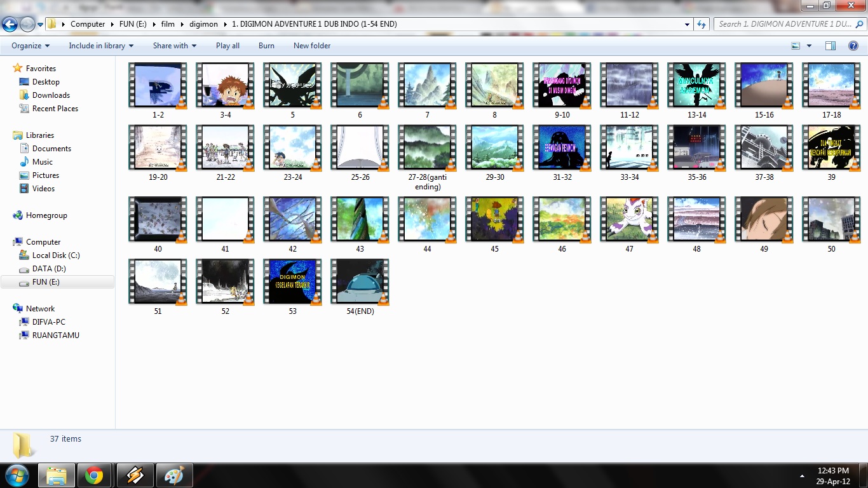Toggle the preview pane icon
This screenshot has height=488, width=868.
(831, 46)
